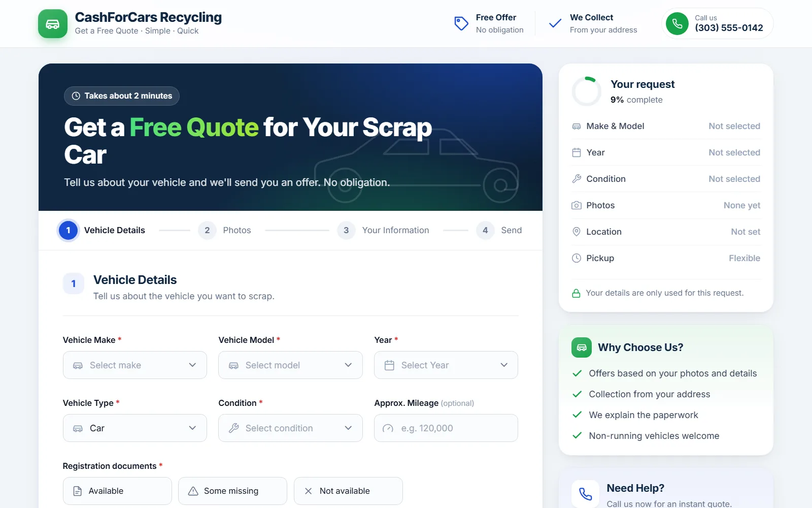Click into the Approx. Mileage input field
812x508 pixels.
446,428
